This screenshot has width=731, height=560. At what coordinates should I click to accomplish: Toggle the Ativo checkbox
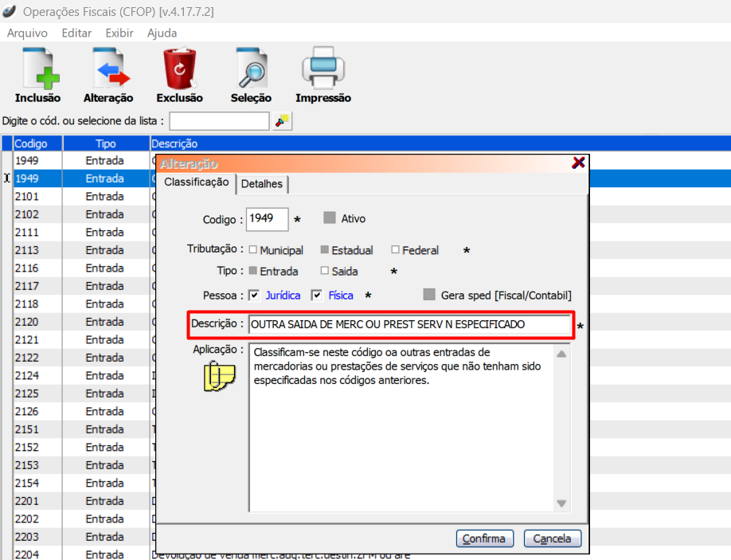point(330,217)
